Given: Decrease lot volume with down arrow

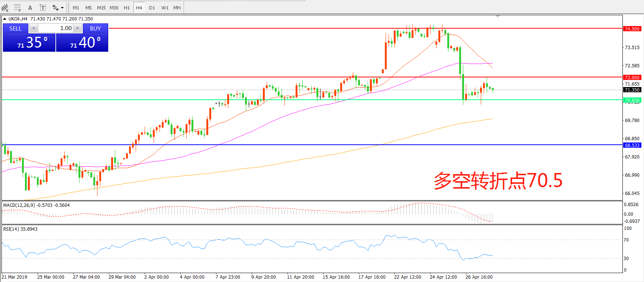Looking at the screenshot, I should pyautogui.click(x=33, y=28).
